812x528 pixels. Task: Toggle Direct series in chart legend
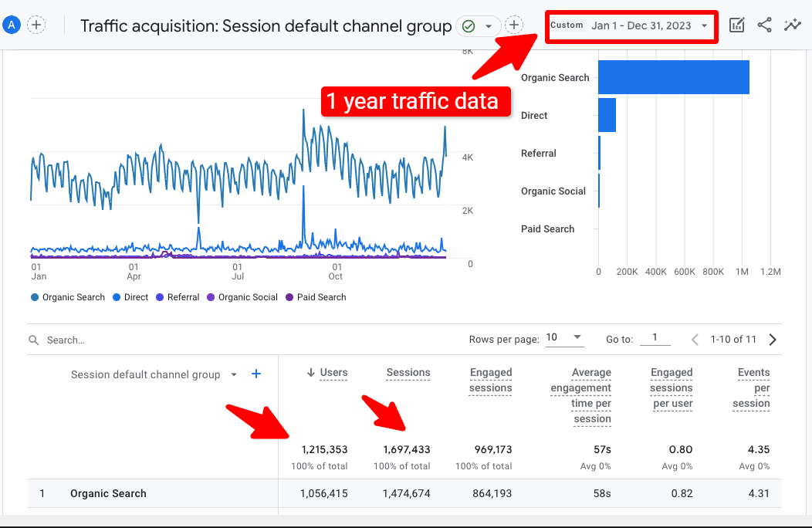(130, 297)
